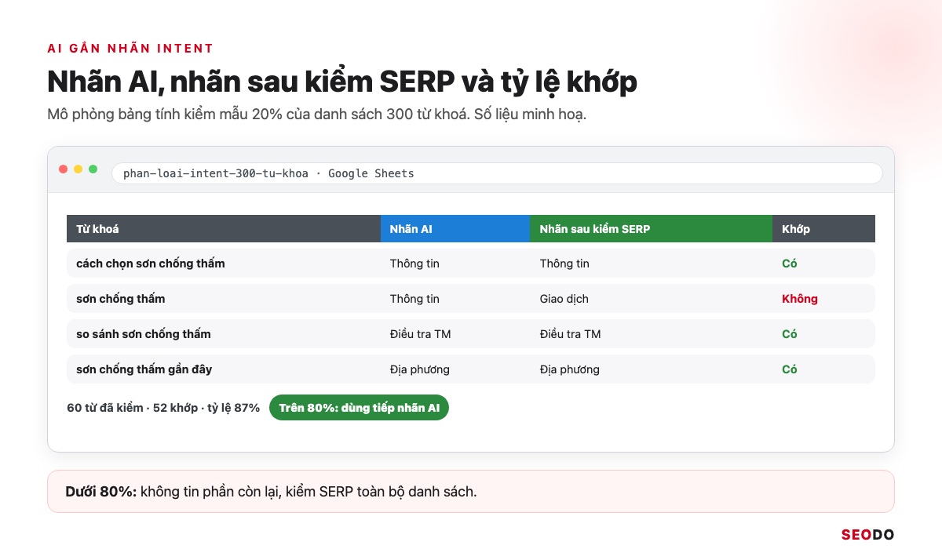This screenshot has width=942, height=560.
Task: Click 'Có' in the 'sơn chống thấm gần đây' row
Action: [x=790, y=369]
